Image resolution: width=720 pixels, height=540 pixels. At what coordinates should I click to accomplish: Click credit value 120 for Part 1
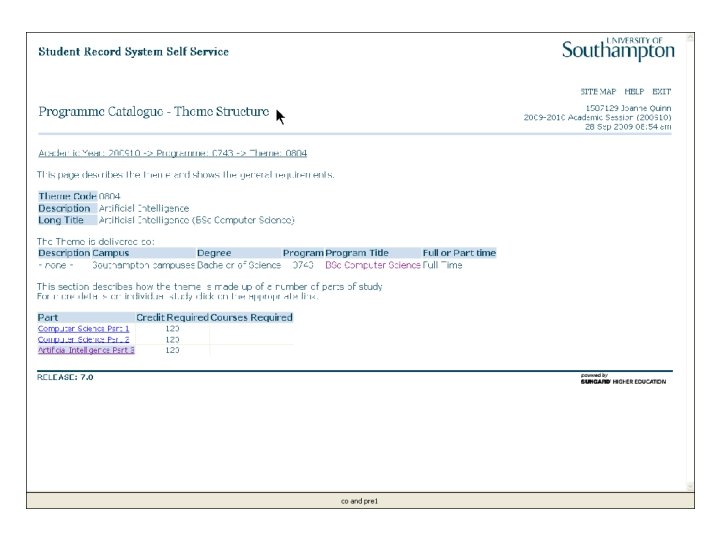click(x=172, y=329)
